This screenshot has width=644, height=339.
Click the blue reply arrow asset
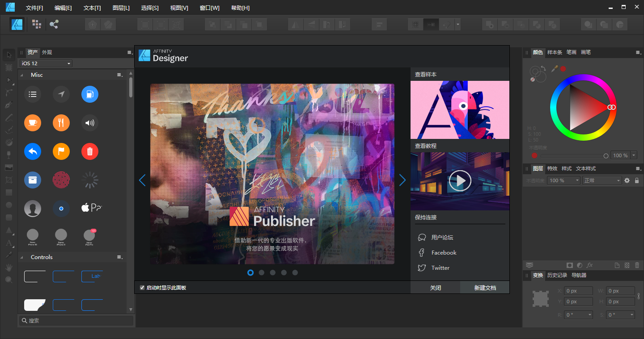click(x=33, y=151)
